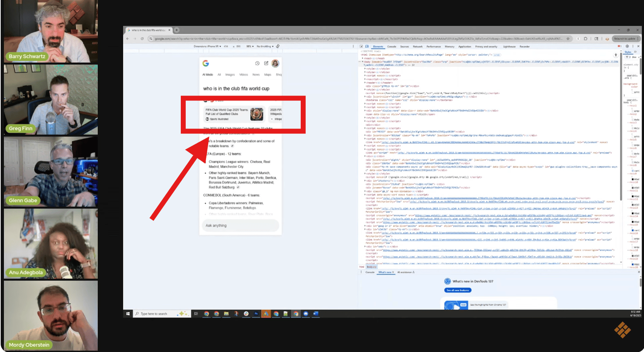Switch to the Performance tab
The height and width of the screenshot is (352, 644).
coord(434,46)
